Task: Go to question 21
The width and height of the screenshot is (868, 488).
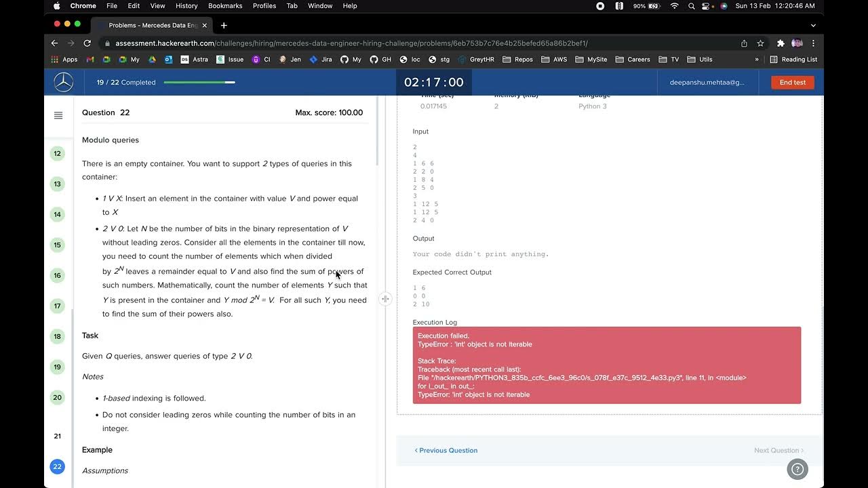Action: [58, 436]
